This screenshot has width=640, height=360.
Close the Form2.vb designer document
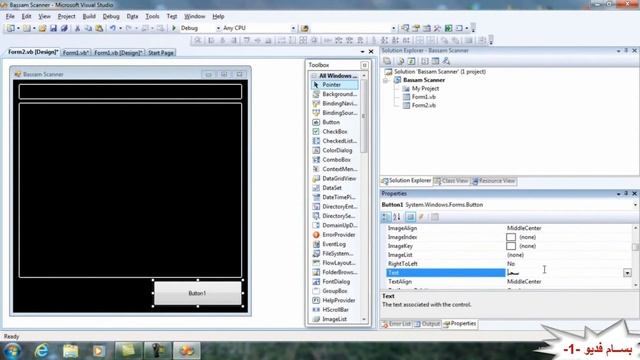[371, 52]
